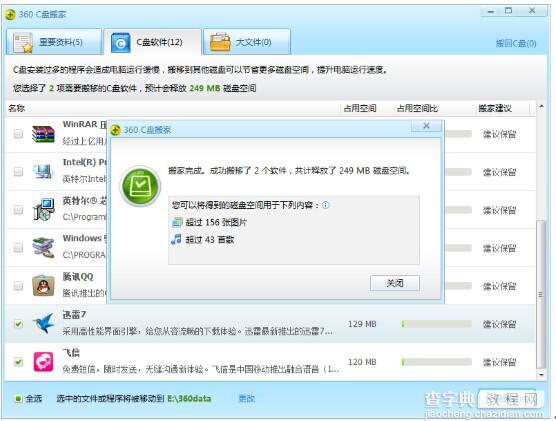Click the 超过 43 首歌 text
This screenshot has width=556, height=421.
click(210, 239)
